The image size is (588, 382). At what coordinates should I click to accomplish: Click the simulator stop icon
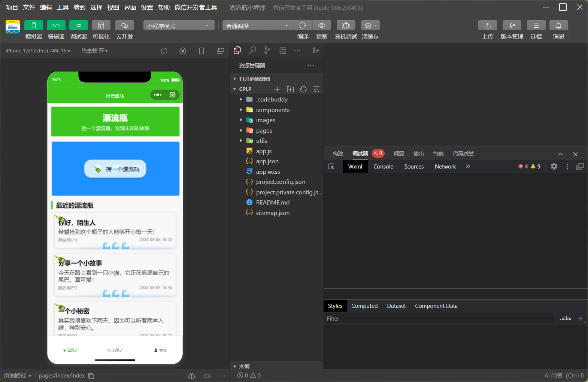click(183, 51)
